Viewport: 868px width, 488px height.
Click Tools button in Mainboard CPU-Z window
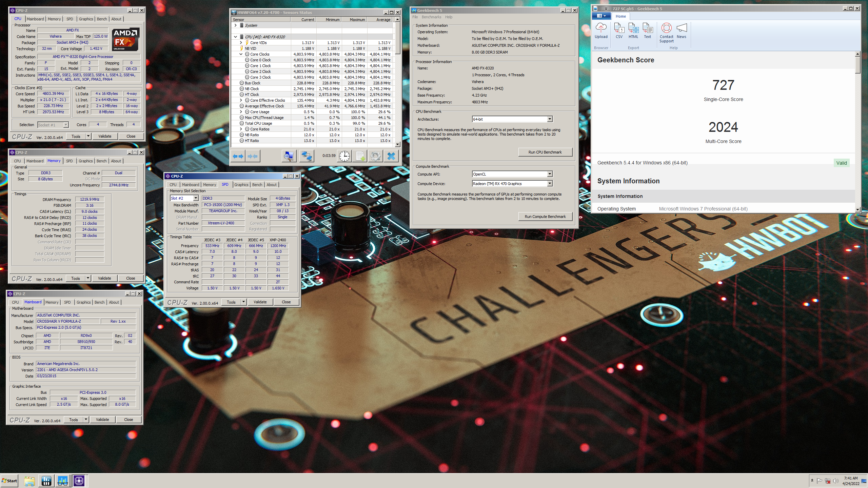tap(74, 420)
